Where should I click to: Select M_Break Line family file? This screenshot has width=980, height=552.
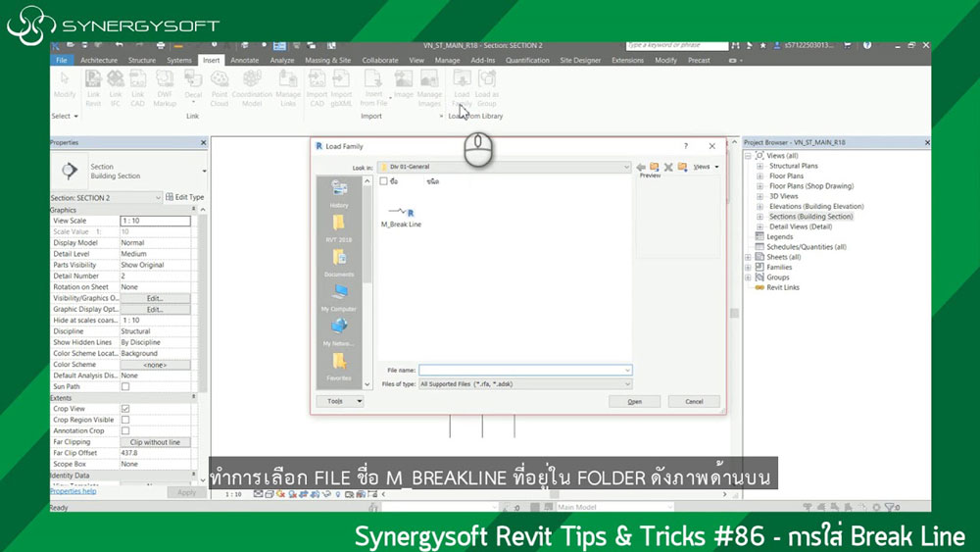pyautogui.click(x=401, y=217)
